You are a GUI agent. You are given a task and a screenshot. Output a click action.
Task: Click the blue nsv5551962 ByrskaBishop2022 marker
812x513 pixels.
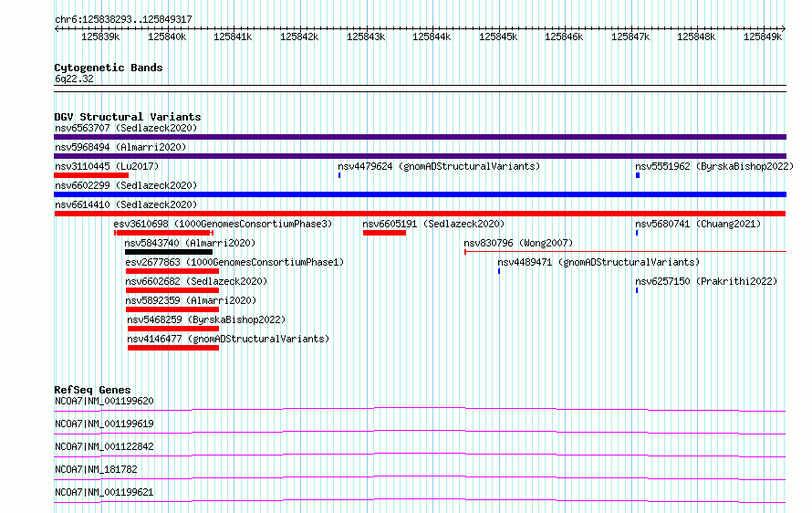pyautogui.click(x=638, y=175)
